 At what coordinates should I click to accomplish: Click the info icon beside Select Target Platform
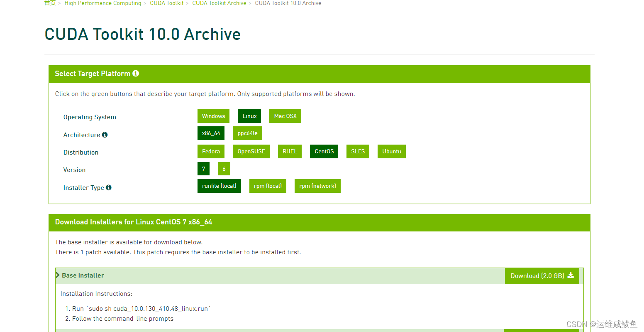click(136, 74)
